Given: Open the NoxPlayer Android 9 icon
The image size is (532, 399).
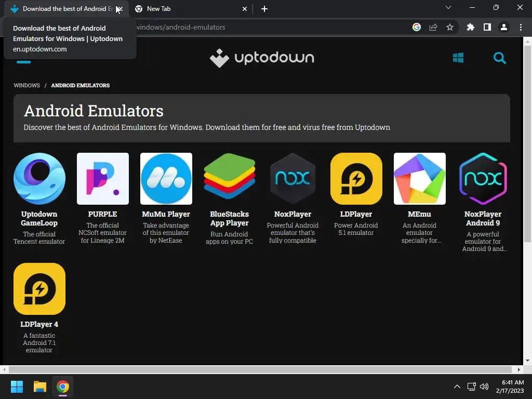Looking at the screenshot, I should pos(483,179).
